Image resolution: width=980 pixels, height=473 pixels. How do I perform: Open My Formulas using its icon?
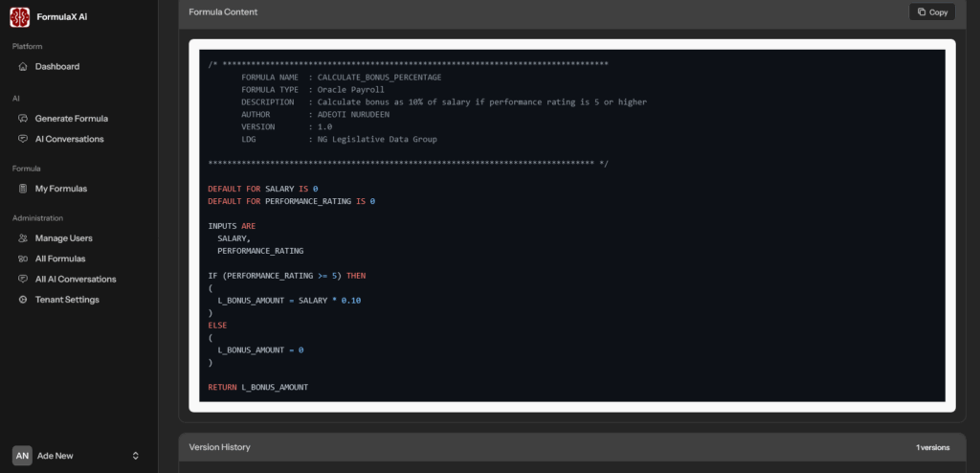(23, 189)
